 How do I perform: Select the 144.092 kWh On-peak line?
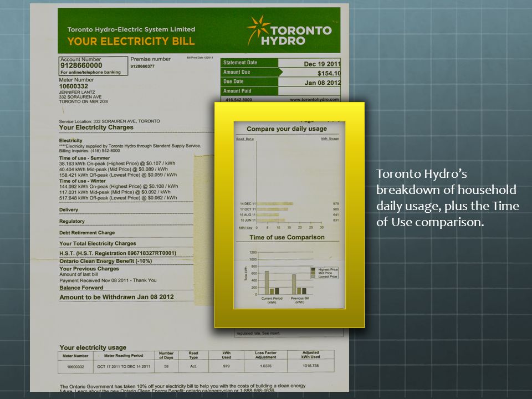(x=119, y=187)
